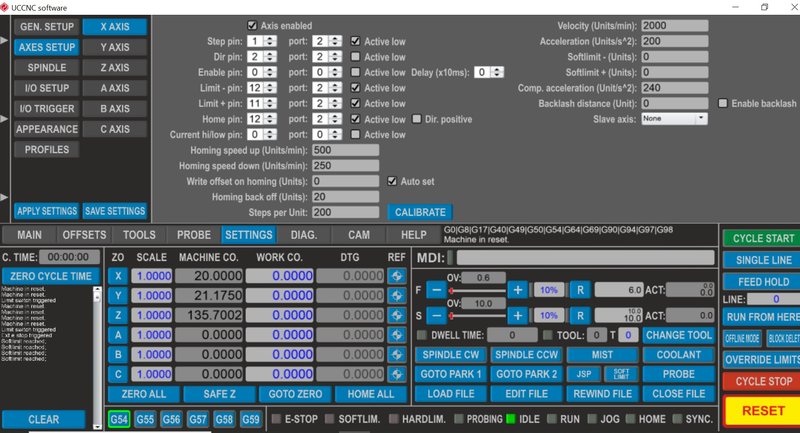The height and width of the screenshot is (433, 800).
Task: Toggle Home pin Active low checkbox
Action: coord(356,119)
